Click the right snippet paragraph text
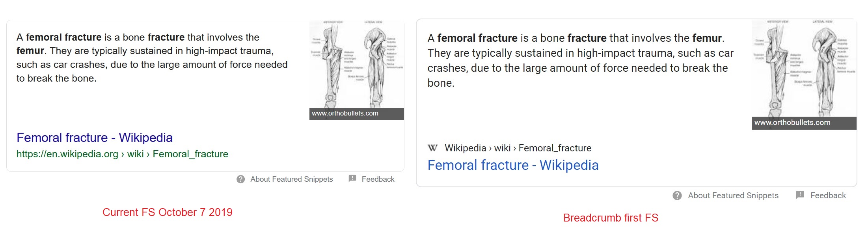Viewport: 868px width, 229px height. click(581, 61)
